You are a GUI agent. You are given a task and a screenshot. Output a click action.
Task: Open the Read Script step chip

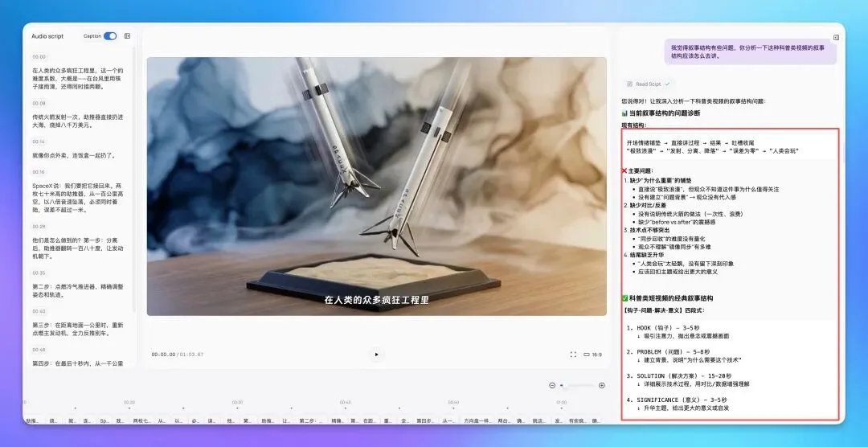pos(648,84)
